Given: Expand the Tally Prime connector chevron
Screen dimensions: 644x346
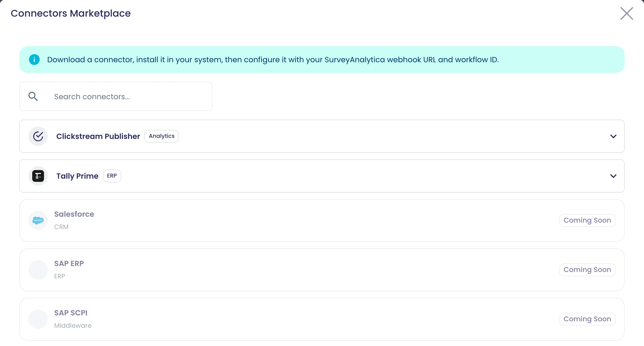Looking at the screenshot, I should coord(613,176).
